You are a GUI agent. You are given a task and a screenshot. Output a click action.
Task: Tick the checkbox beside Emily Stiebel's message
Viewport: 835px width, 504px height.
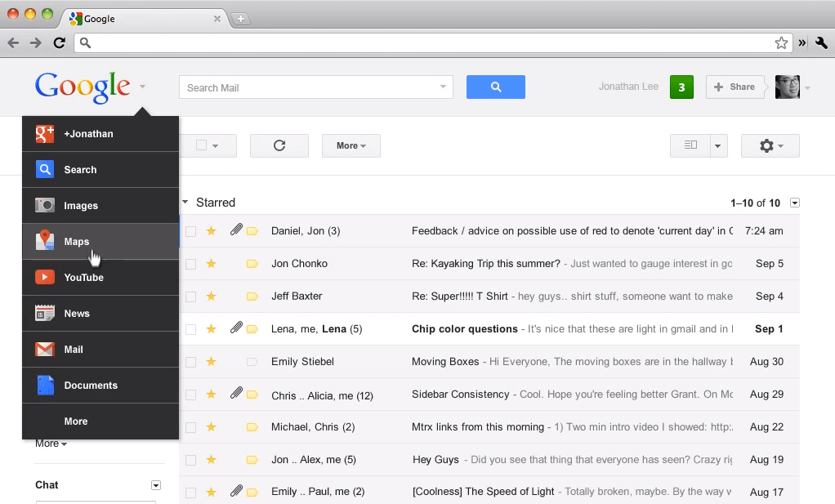click(190, 362)
